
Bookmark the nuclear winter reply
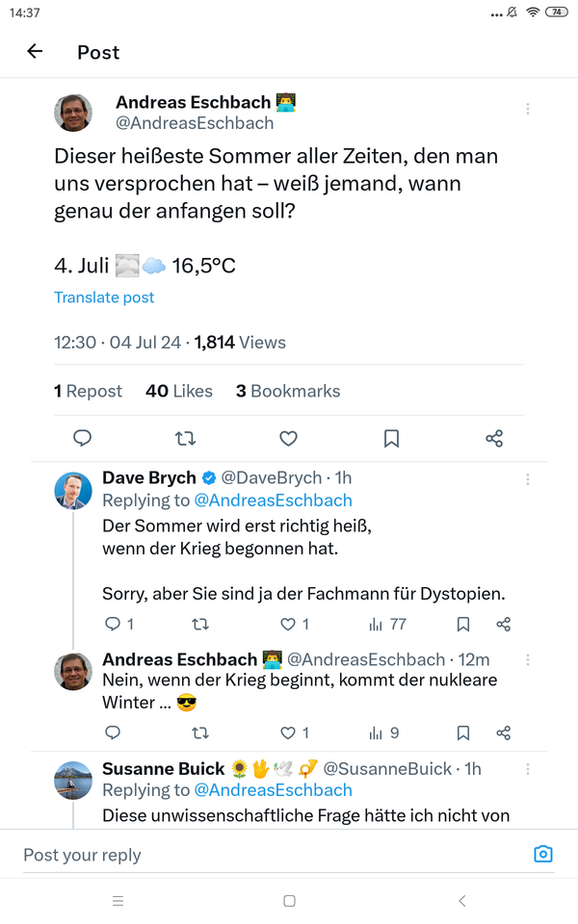pyautogui.click(x=463, y=733)
